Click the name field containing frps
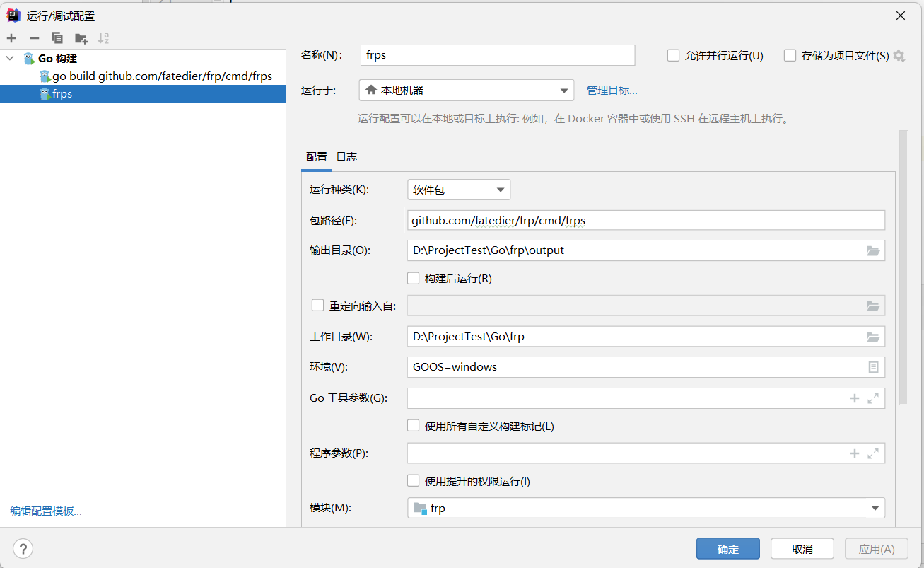The height and width of the screenshot is (568, 924). (x=497, y=55)
